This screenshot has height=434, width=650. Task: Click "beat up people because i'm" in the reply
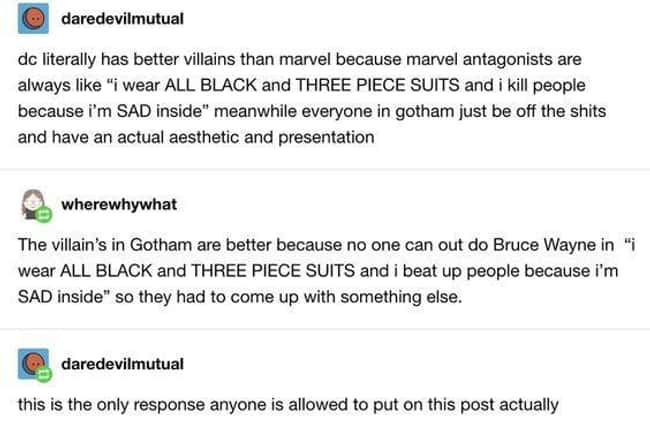click(x=510, y=271)
